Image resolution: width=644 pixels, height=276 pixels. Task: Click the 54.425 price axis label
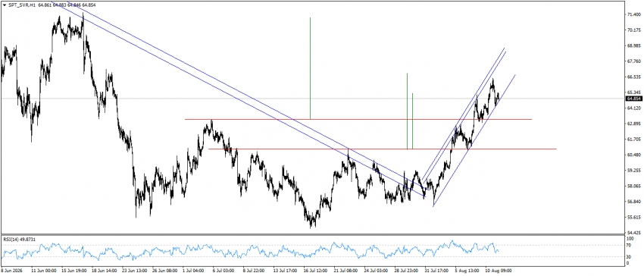click(x=634, y=233)
